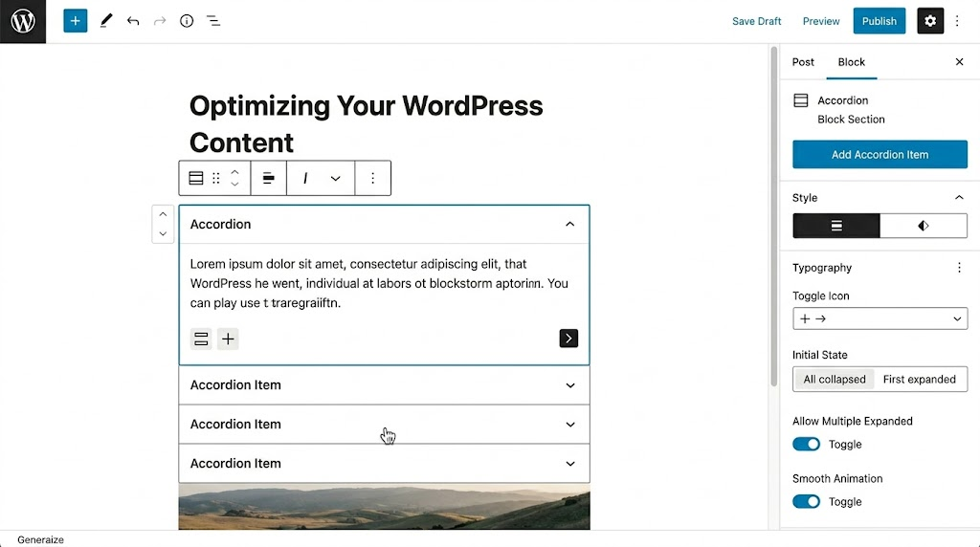Image resolution: width=980 pixels, height=547 pixels.
Task: Select the contrast style option
Action: pyautogui.click(x=924, y=226)
